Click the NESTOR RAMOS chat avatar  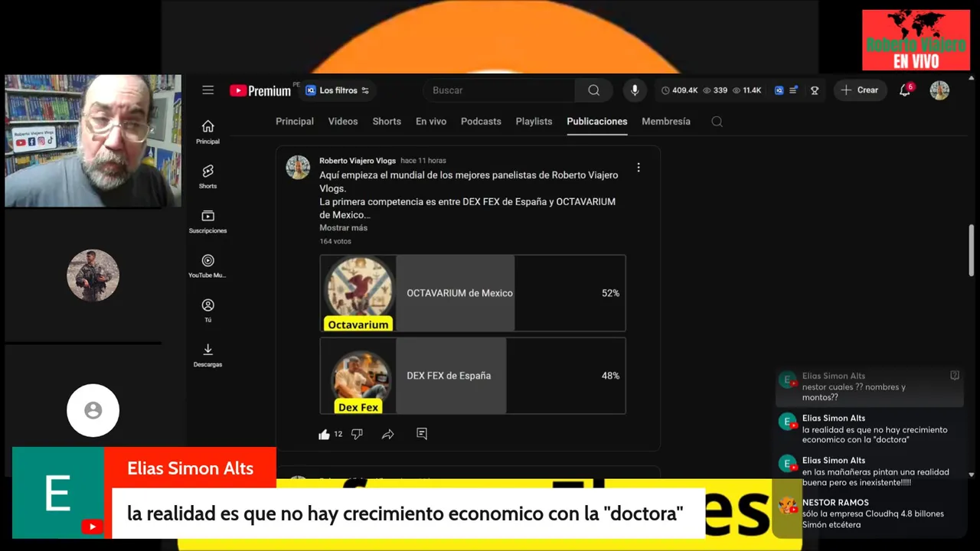(788, 506)
